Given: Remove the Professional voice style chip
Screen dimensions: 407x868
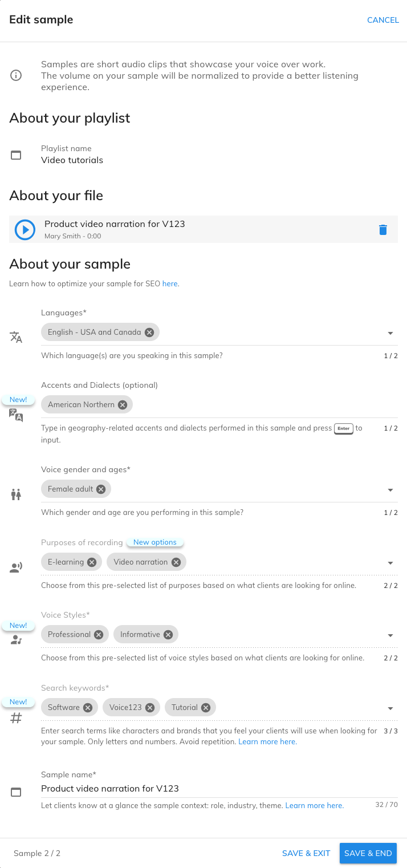Looking at the screenshot, I should 99,634.
